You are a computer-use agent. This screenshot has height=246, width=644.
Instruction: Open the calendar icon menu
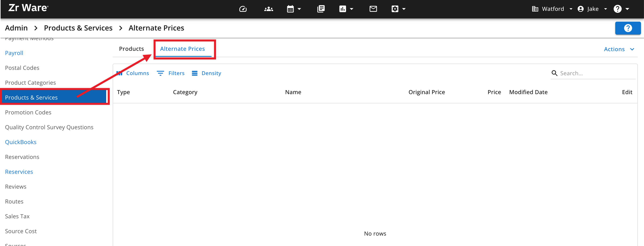294,9
